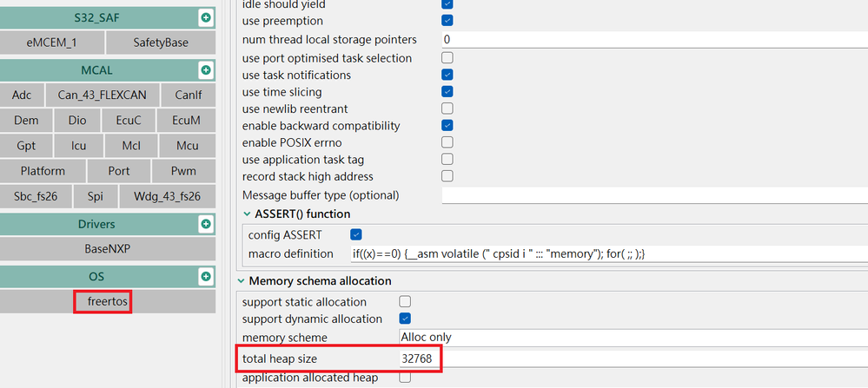Enable use port optimised task selection
The width and height of the screenshot is (868, 388).
[x=447, y=58]
